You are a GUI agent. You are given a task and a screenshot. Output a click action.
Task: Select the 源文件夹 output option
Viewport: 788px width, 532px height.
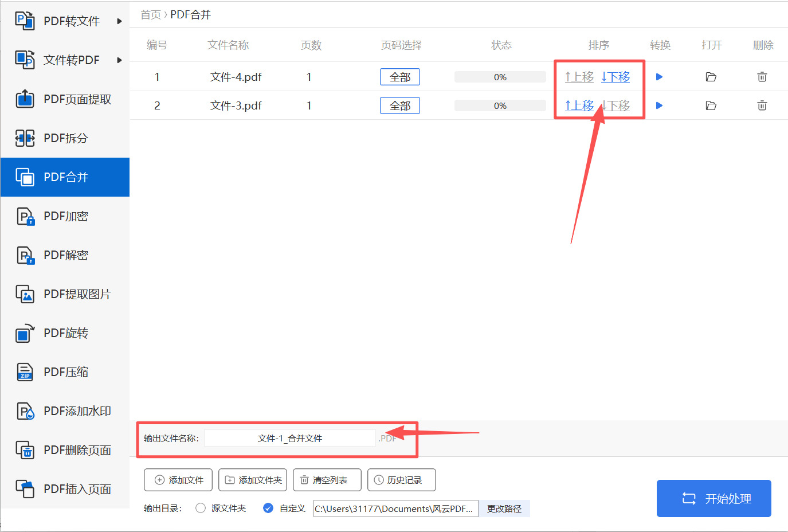coord(200,508)
